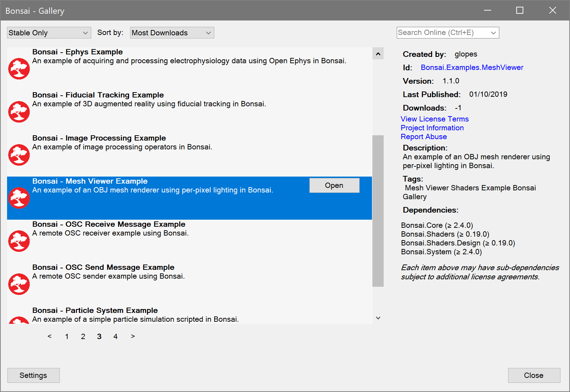Focus the Search Online text field
The image size is (570, 392).
tap(443, 33)
